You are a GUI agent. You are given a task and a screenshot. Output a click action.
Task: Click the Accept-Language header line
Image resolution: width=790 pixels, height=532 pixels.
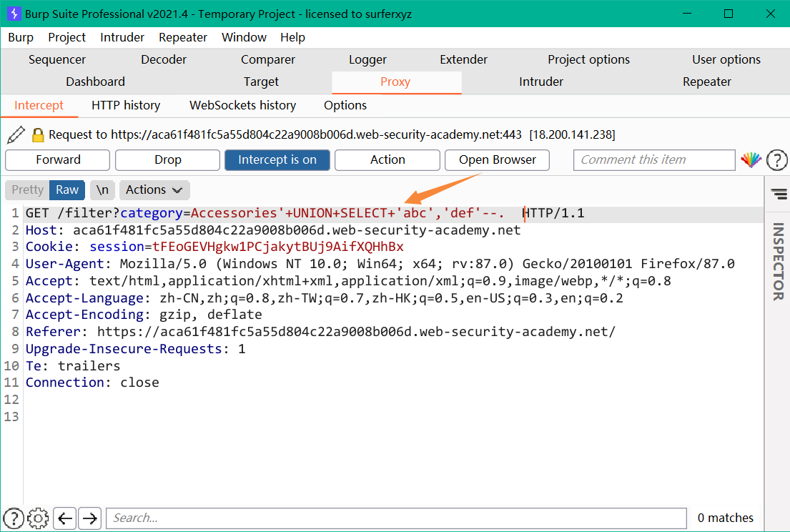pos(325,298)
